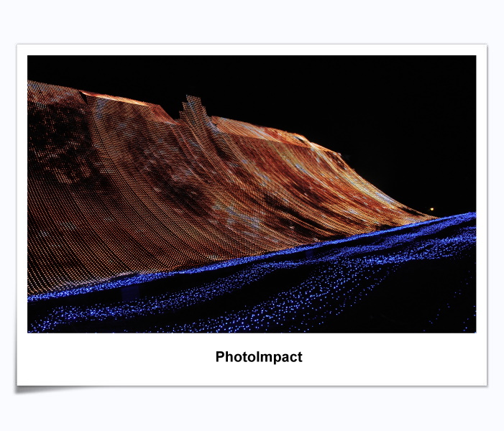Image resolution: width=504 pixels, height=431 pixels.
Task: Click the empty background above the photo frame
Action: tap(252, 22)
